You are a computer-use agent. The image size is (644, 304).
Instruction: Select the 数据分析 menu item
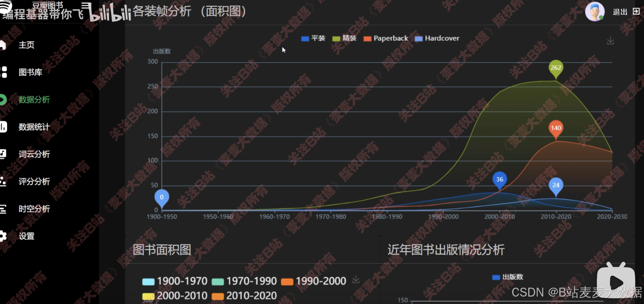pos(34,100)
